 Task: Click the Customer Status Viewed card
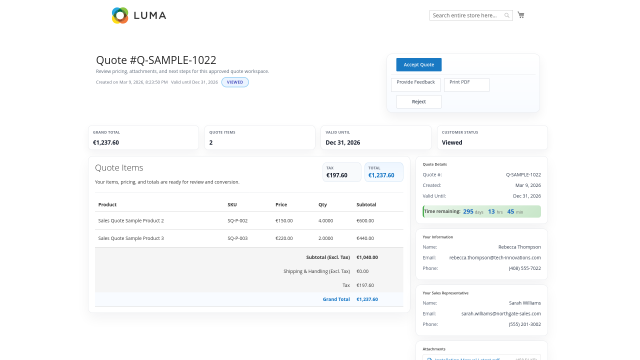point(492,138)
